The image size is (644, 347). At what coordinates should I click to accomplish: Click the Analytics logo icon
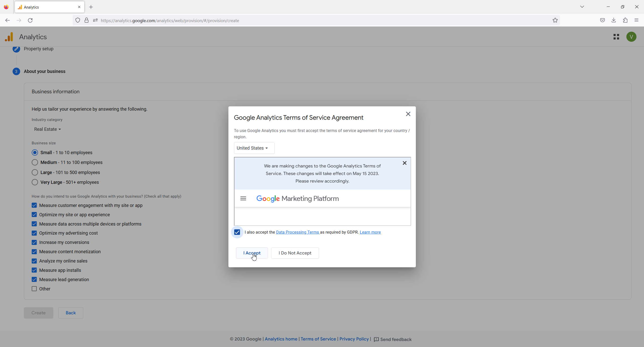pos(9,37)
